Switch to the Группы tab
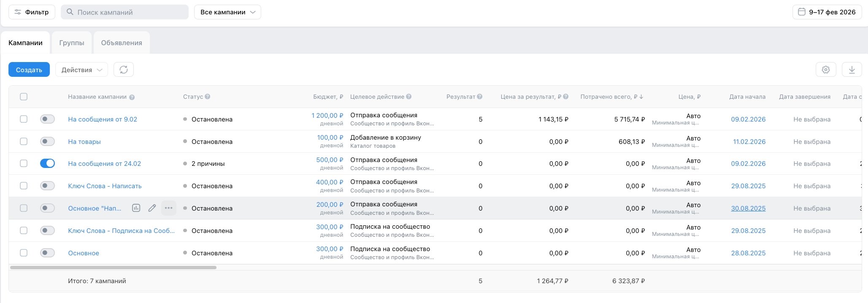Screen dimensions: 868x303 point(72,43)
